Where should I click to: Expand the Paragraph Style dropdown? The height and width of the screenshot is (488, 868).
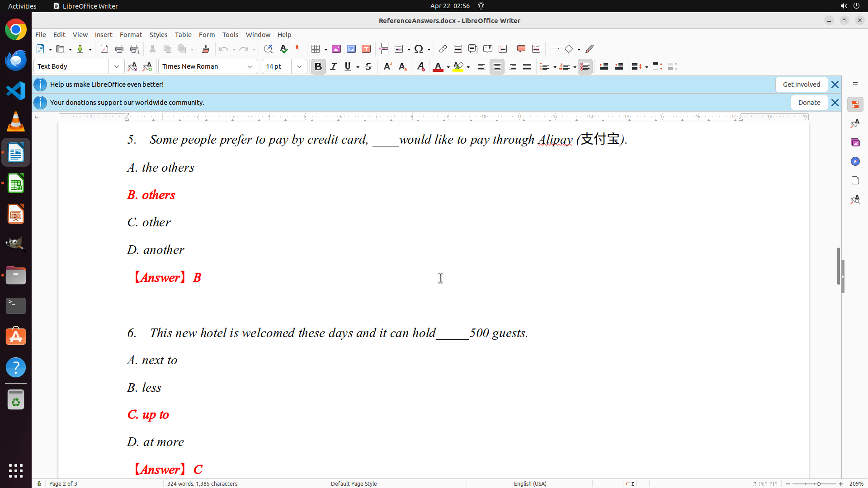(117, 66)
